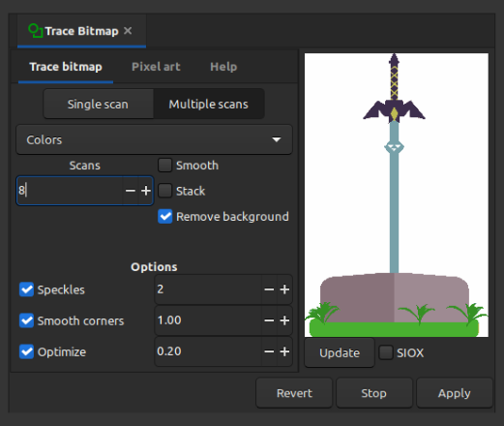Select the Single scan mode
The height and width of the screenshot is (426, 504).
(98, 105)
